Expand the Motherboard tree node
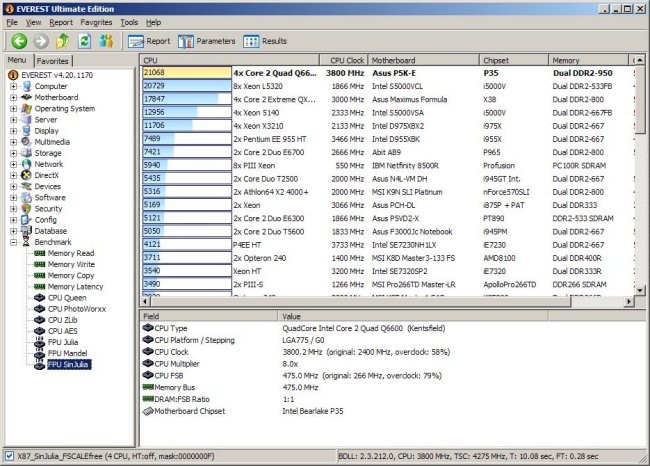 pos(14,97)
